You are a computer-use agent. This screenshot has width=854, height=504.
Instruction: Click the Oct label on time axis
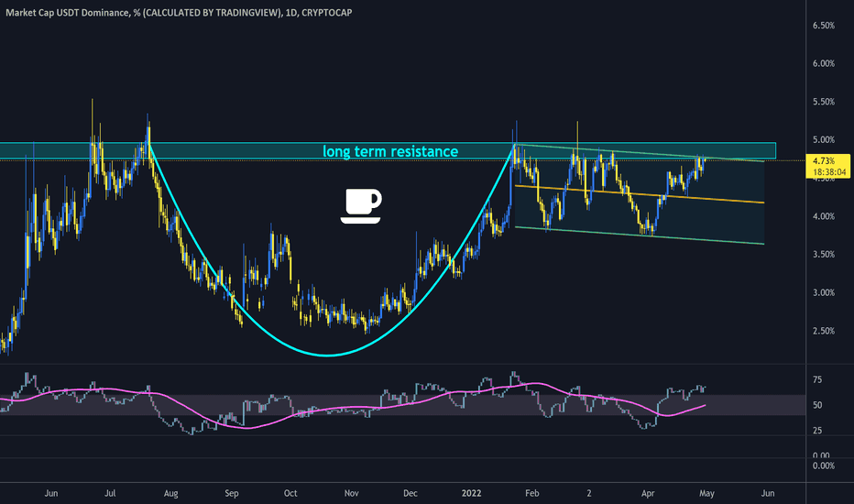click(x=290, y=493)
